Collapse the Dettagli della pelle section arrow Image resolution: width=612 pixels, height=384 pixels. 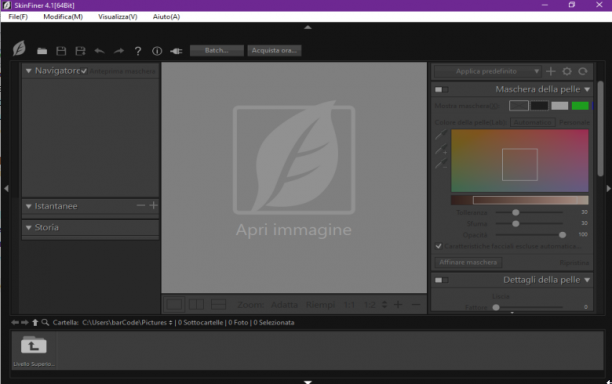point(587,280)
